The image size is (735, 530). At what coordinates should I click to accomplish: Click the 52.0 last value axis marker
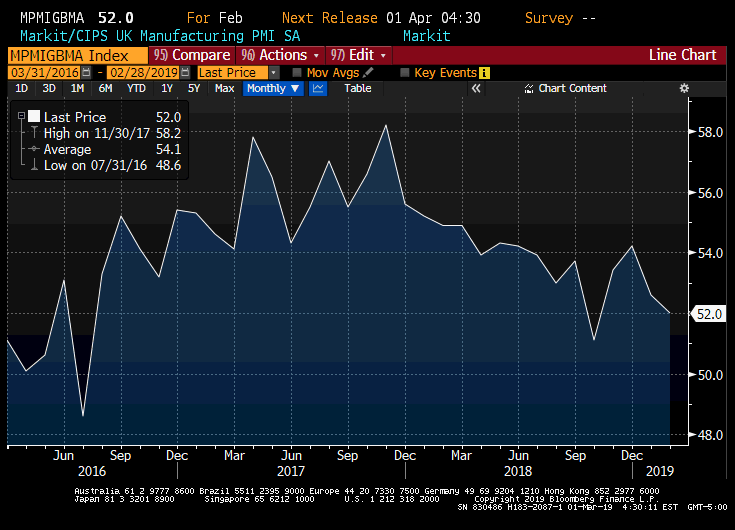click(x=709, y=314)
